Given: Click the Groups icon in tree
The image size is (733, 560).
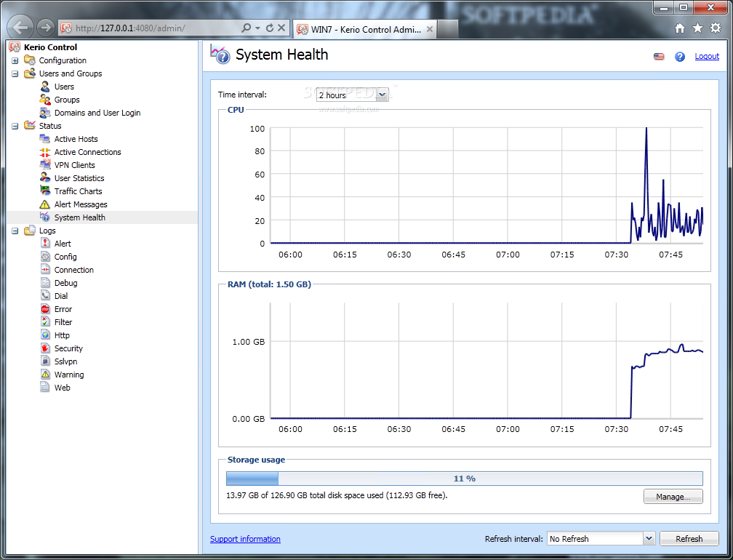Looking at the screenshot, I should 45,100.
